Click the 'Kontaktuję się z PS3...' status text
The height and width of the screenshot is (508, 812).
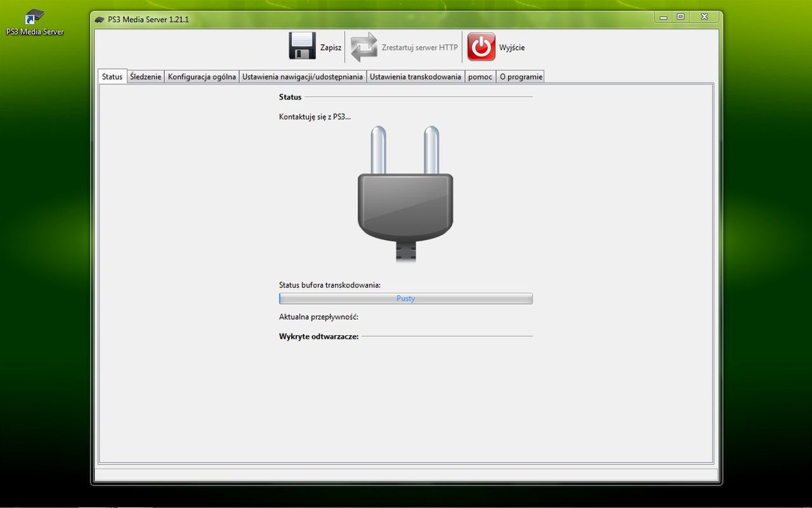click(x=315, y=117)
